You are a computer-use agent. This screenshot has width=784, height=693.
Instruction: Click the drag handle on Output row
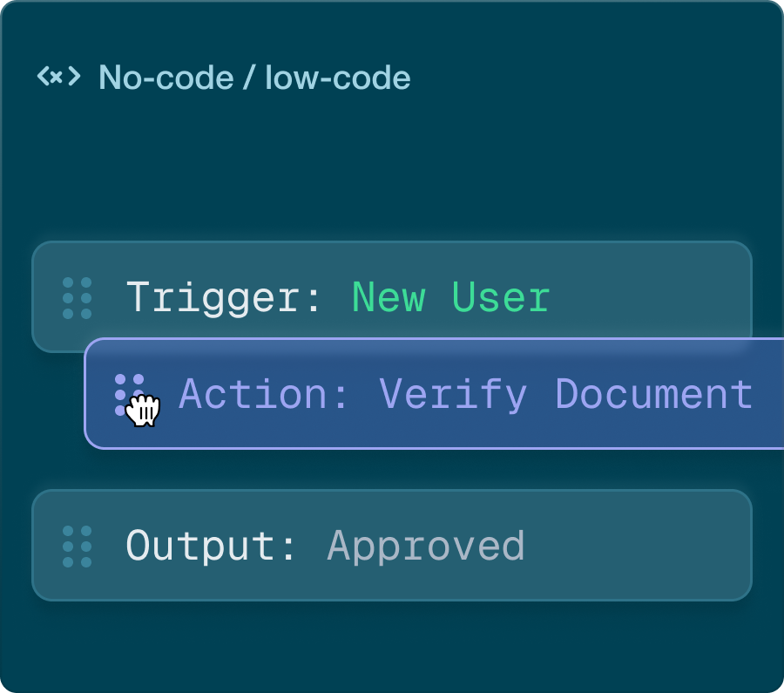(x=78, y=547)
